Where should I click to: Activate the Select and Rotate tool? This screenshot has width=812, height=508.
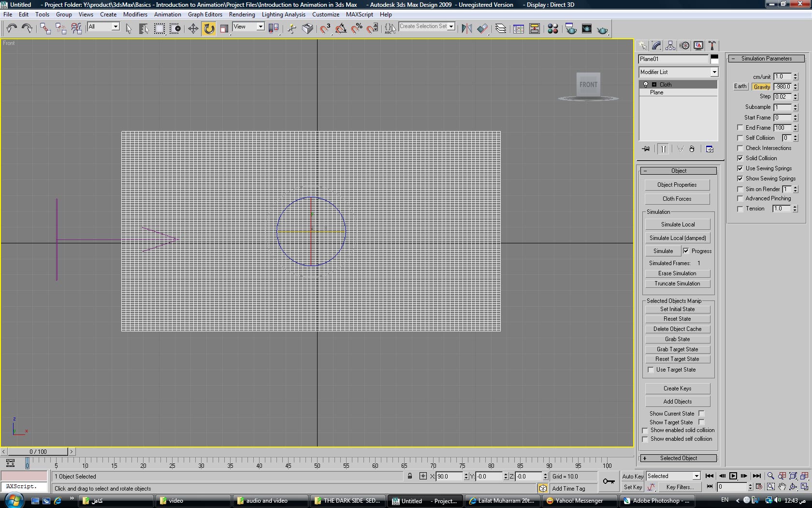pos(209,29)
